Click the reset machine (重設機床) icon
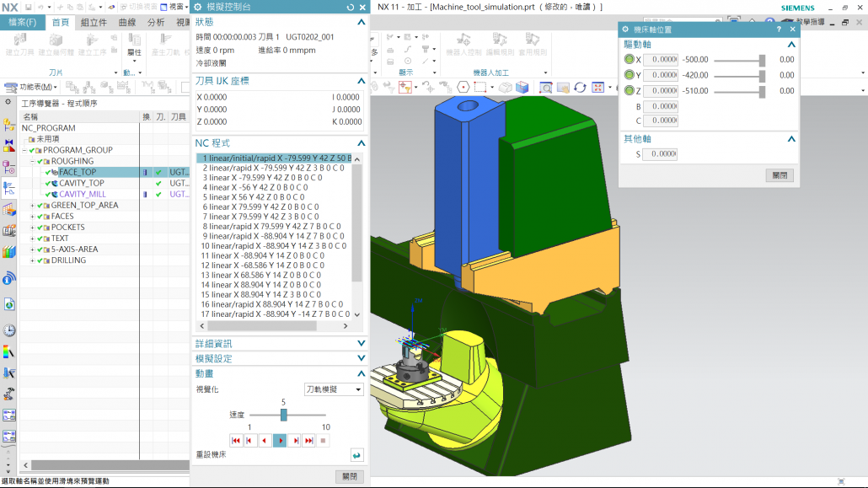Viewport: 868px width, 488px height. pyautogui.click(x=356, y=455)
